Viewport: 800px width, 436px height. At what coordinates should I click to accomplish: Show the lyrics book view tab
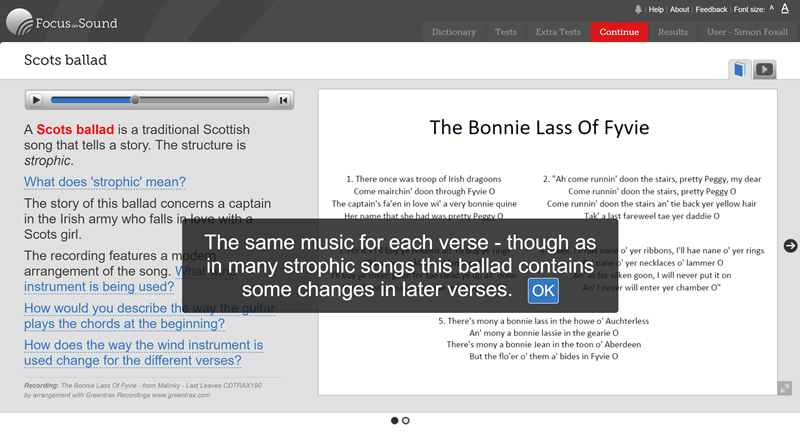739,69
